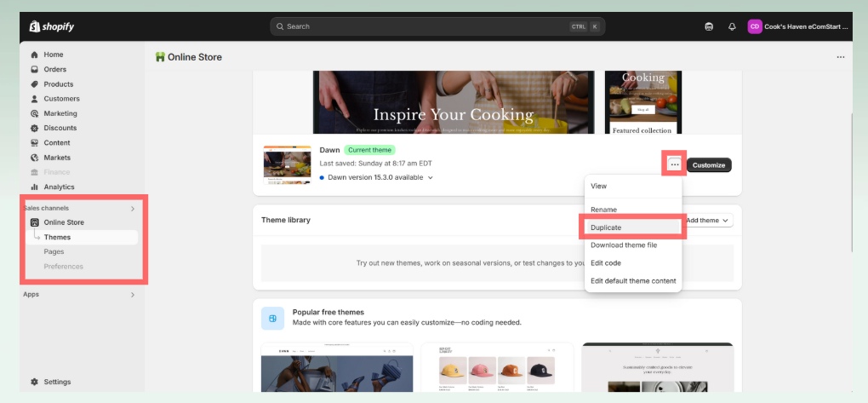868x403 pixels.
Task: Click the Customize button
Action: [709, 165]
